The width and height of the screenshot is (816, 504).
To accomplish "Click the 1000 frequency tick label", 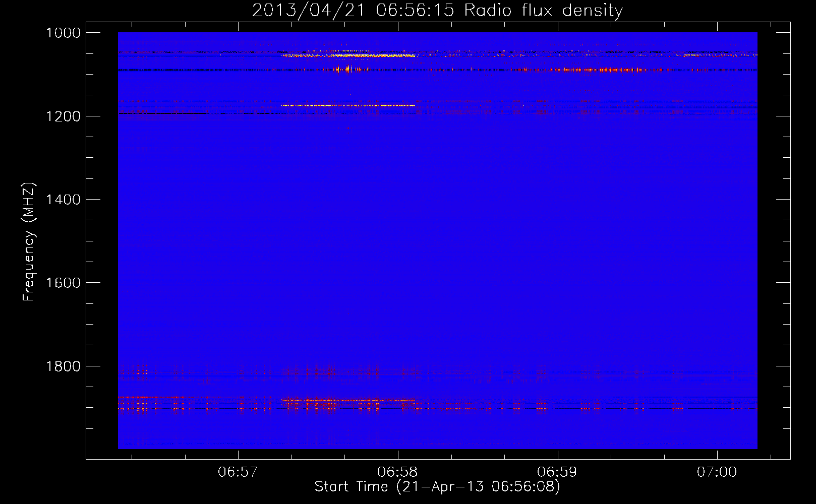I will 63,33.
